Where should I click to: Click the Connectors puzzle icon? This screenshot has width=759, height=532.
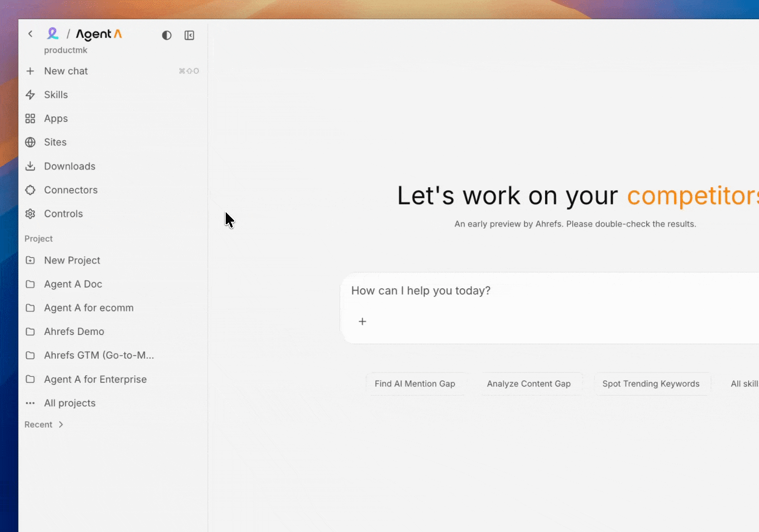[x=30, y=190]
